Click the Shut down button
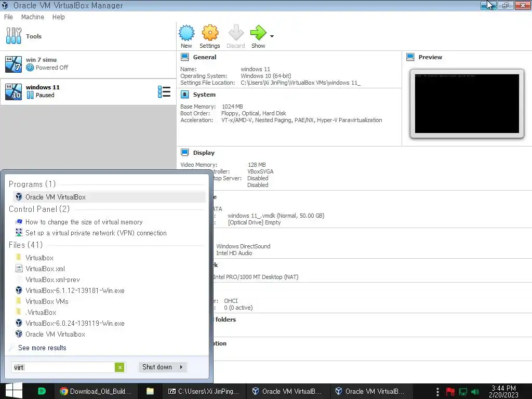This screenshot has width=532, height=399. [157, 367]
